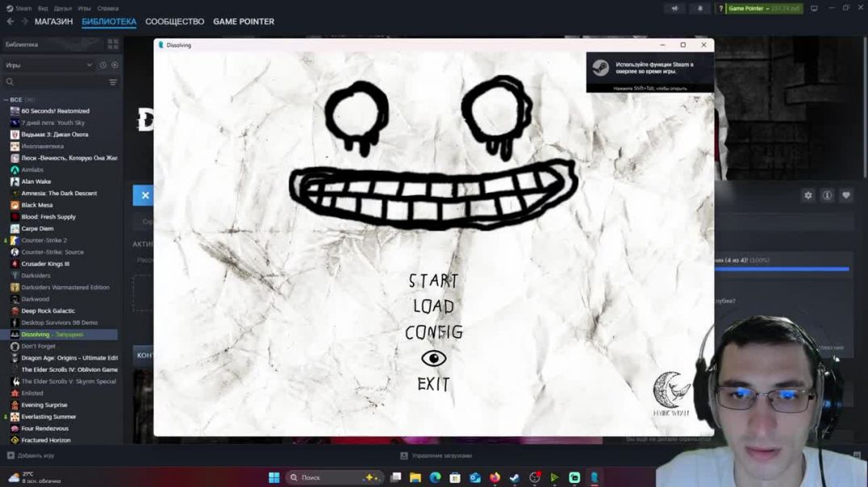The image size is (868, 487).
Task: Open Task View on taskbar
Action: point(396,477)
